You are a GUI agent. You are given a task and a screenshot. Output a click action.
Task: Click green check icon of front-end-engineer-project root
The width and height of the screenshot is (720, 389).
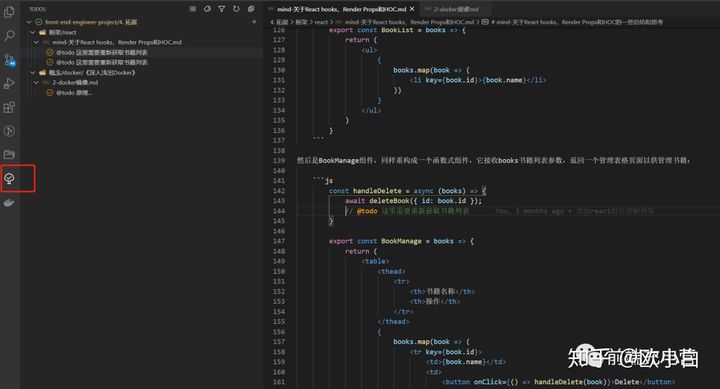(39, 22)
